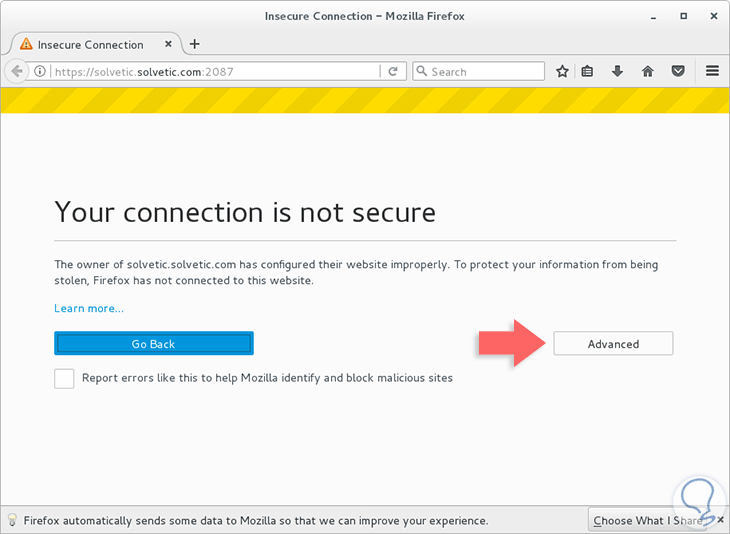Open the Firefox hamburger menu
Viewport: 730px width, 534px height.
[712, 71]
